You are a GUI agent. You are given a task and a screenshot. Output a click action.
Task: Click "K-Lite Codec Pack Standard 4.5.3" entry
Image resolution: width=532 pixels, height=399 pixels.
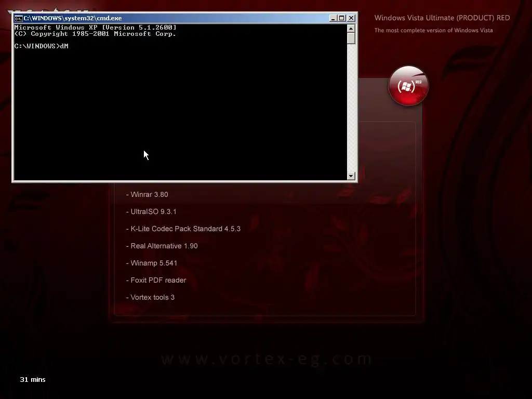tap(183, 229)
